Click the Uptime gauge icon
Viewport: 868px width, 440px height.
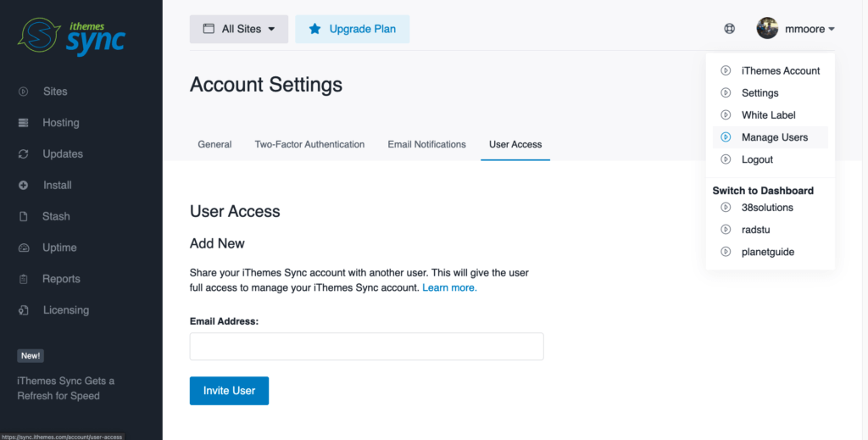pos(24,248)
